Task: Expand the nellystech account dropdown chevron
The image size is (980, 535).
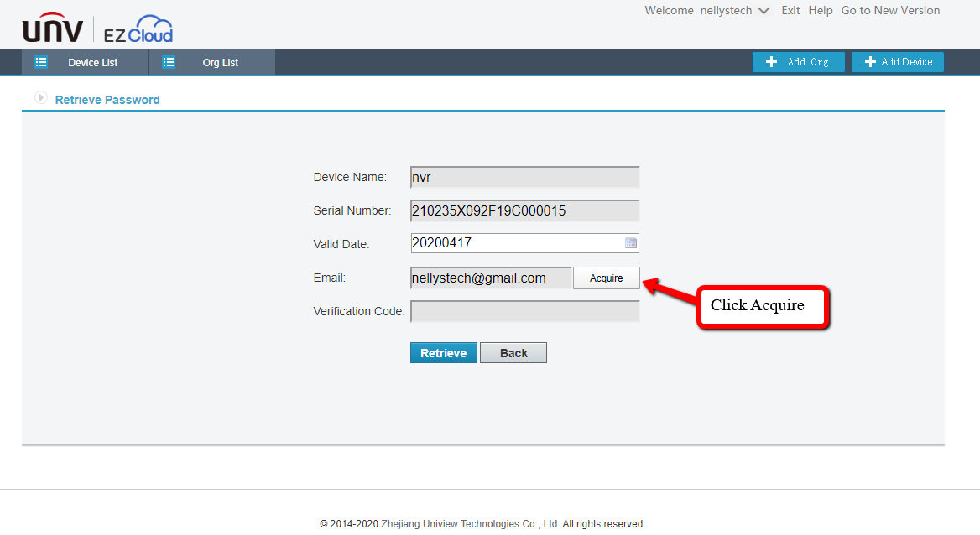Action: (x=764, y=11)
